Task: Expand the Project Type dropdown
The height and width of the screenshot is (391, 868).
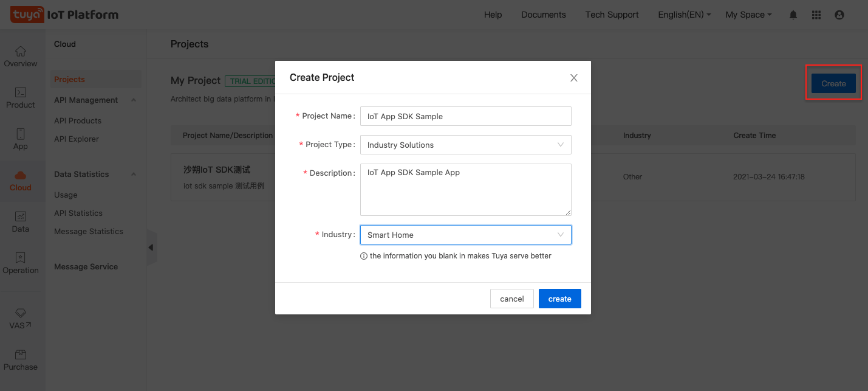Action: tap(465, 145)
